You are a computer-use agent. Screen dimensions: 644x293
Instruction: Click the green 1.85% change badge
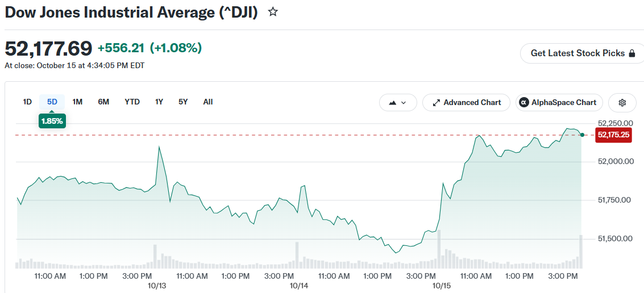52,121
